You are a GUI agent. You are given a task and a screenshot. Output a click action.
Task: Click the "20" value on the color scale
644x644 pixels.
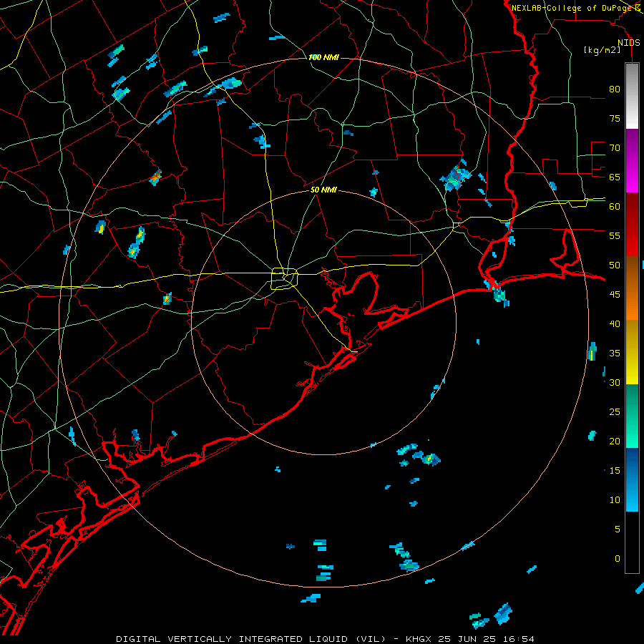coord(615,441)
